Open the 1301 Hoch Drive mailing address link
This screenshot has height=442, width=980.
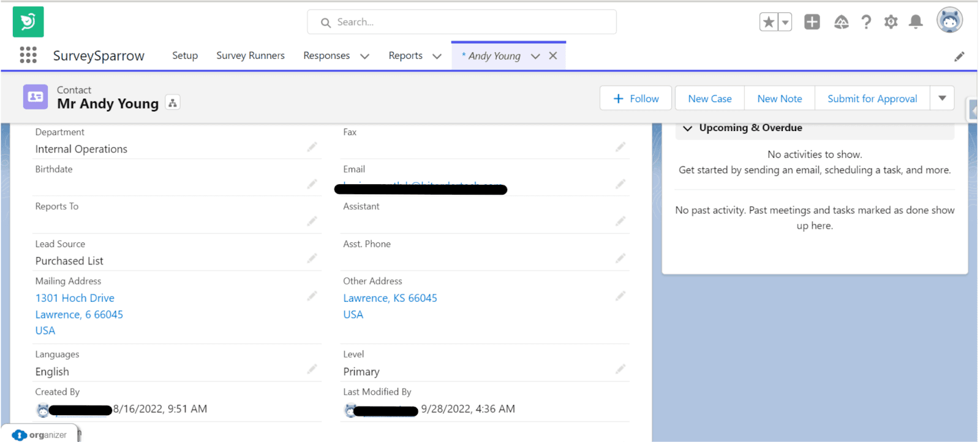point(75,298)
